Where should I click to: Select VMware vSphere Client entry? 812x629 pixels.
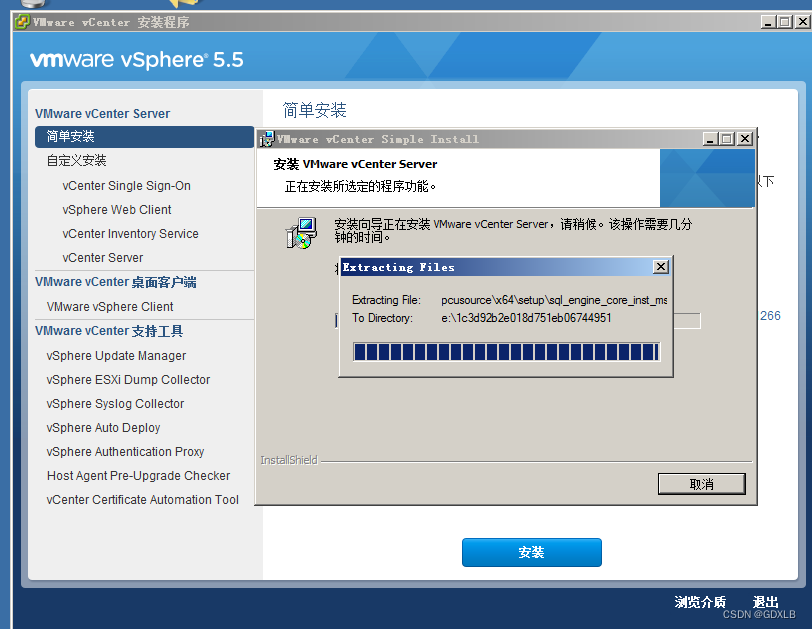click(110, 306)
